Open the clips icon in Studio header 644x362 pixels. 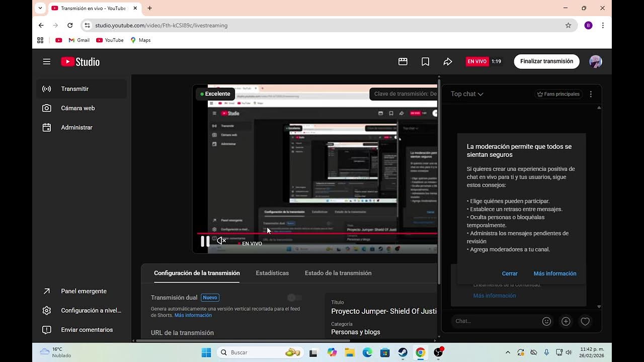click(x=403, y=61)
